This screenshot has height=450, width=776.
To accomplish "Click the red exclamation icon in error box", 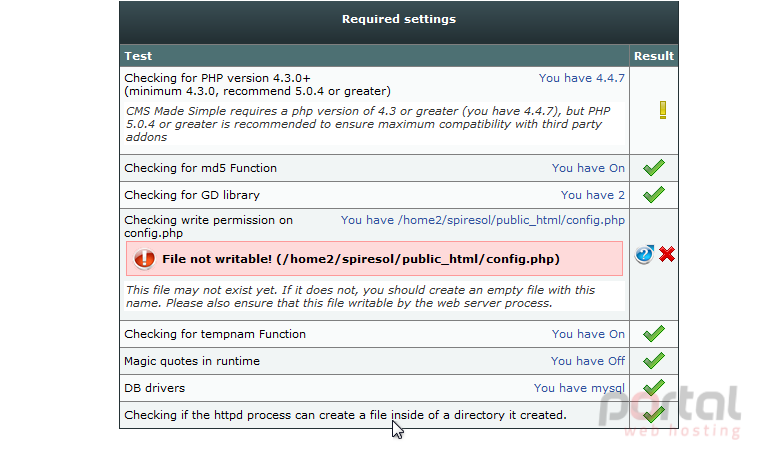I will tap(145, 259).
